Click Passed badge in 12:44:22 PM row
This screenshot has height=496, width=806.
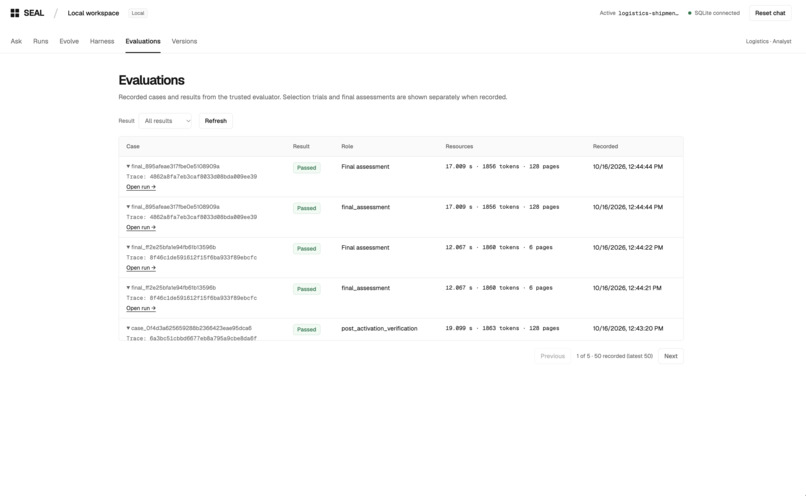click(x=306, y=249)
